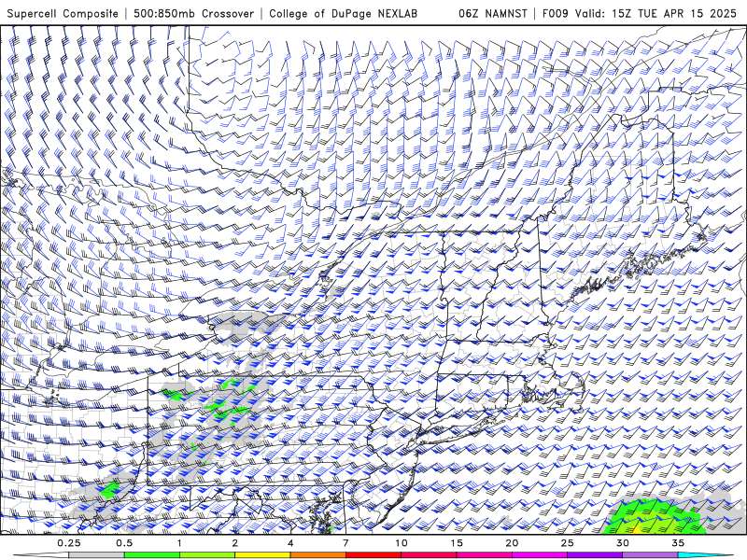747x560 pixels.
Task: Select the legend swatch between 15 and 20
Action: click(x=484, y=555)
